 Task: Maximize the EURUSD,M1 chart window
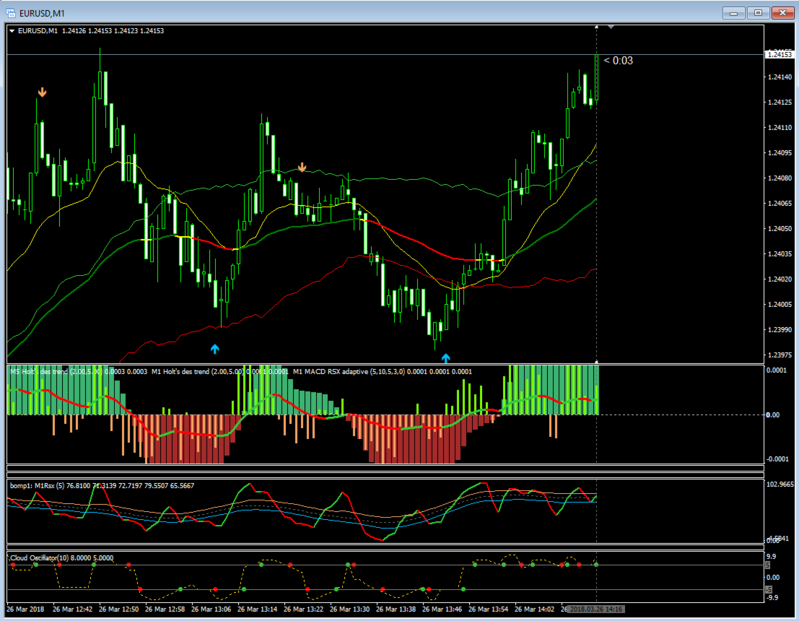click(758, 13)
